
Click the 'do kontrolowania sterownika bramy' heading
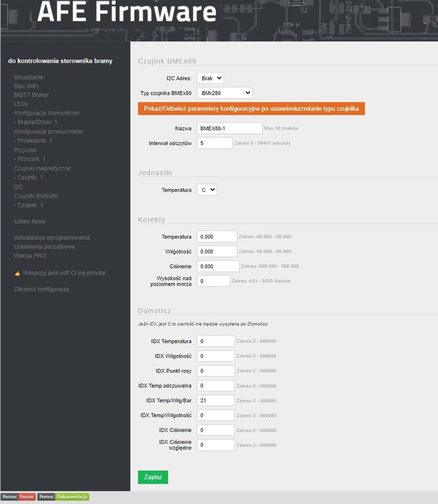coord(60,61)
